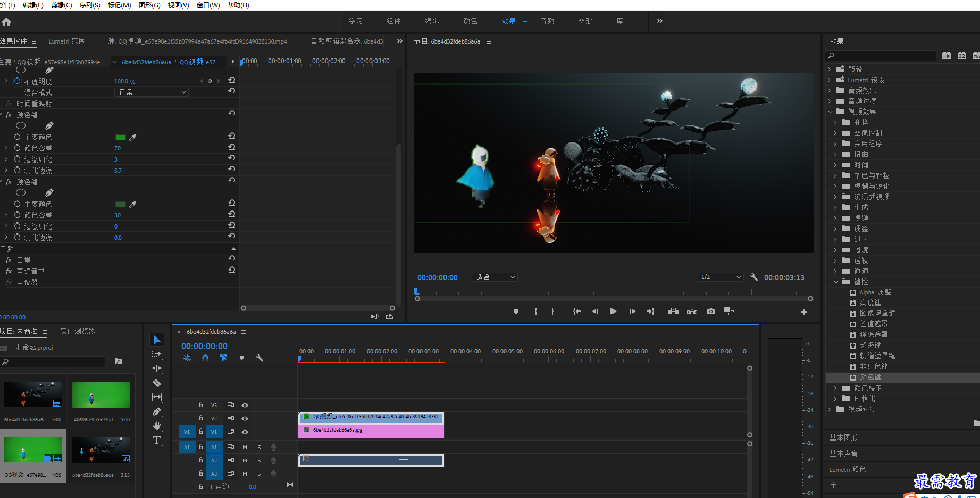
Task: Click the effects panel search field
Action: [x=880, y=55]
